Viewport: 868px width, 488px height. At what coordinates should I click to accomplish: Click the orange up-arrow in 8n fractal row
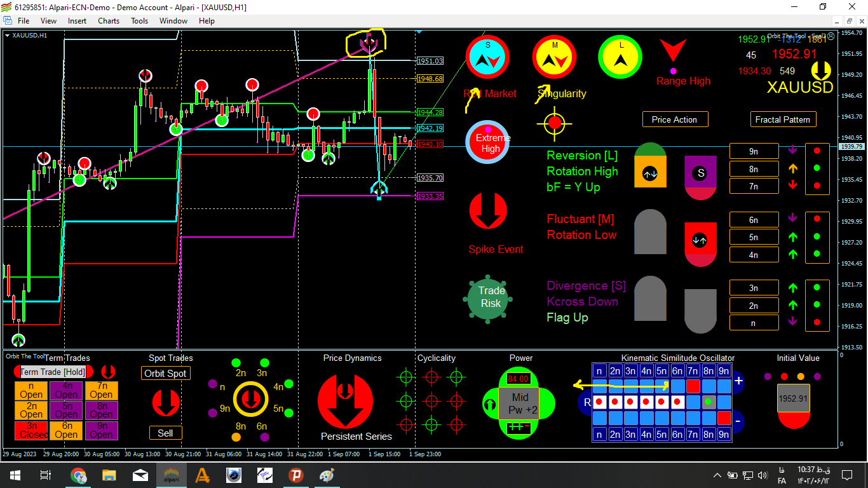(792, 168)
